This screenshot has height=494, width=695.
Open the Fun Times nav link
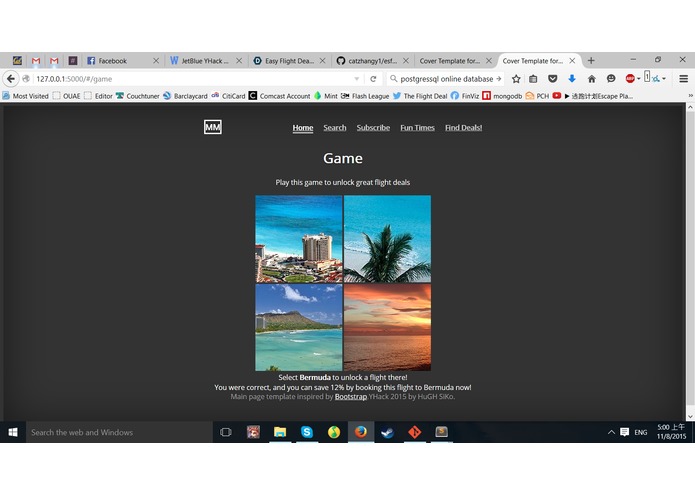(417, 128)
